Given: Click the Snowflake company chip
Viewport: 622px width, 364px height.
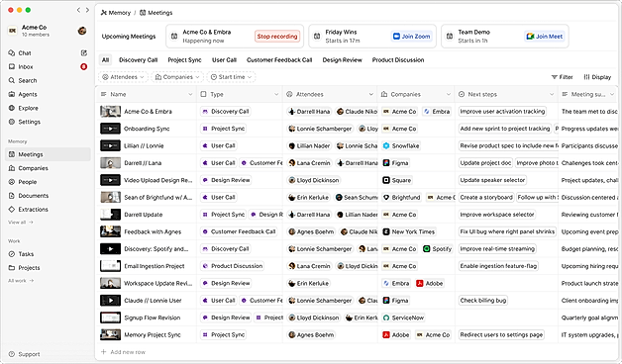Looking at the screenshot, I should click(x=401, y=145).
